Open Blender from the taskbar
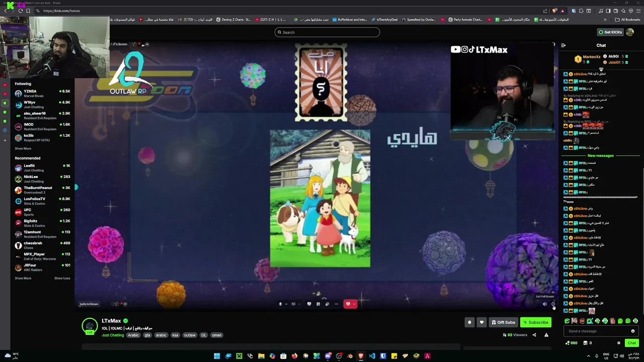This screenshot has height=362, width=644. coord(350,356)
